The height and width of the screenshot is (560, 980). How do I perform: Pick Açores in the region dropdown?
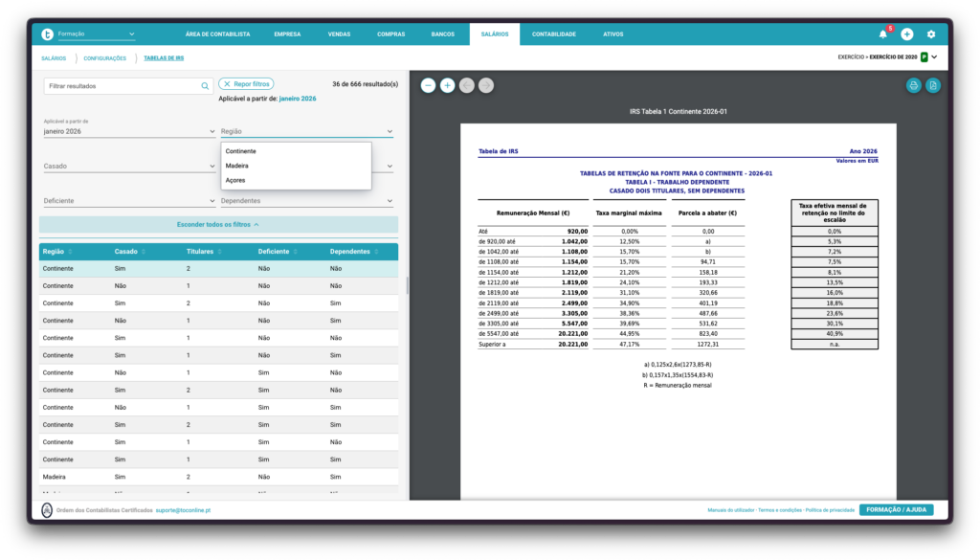tap(235, 180)
